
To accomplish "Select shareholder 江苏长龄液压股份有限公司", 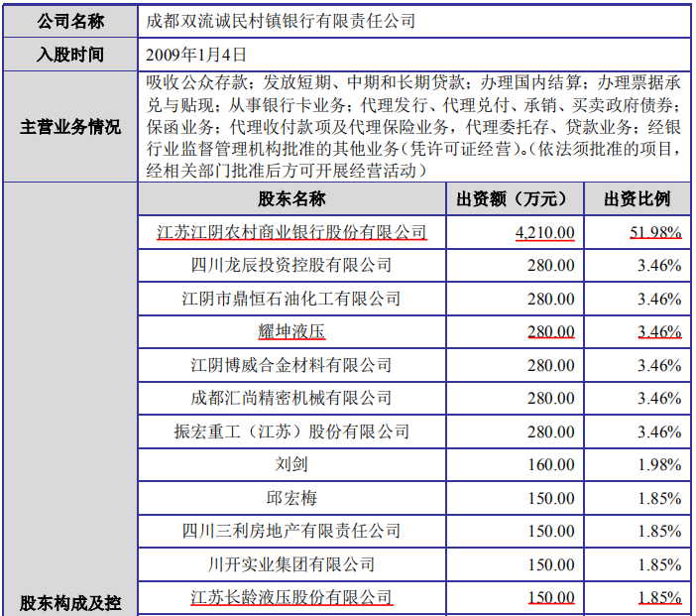I will pyautogui.click(x=291, y=598).
